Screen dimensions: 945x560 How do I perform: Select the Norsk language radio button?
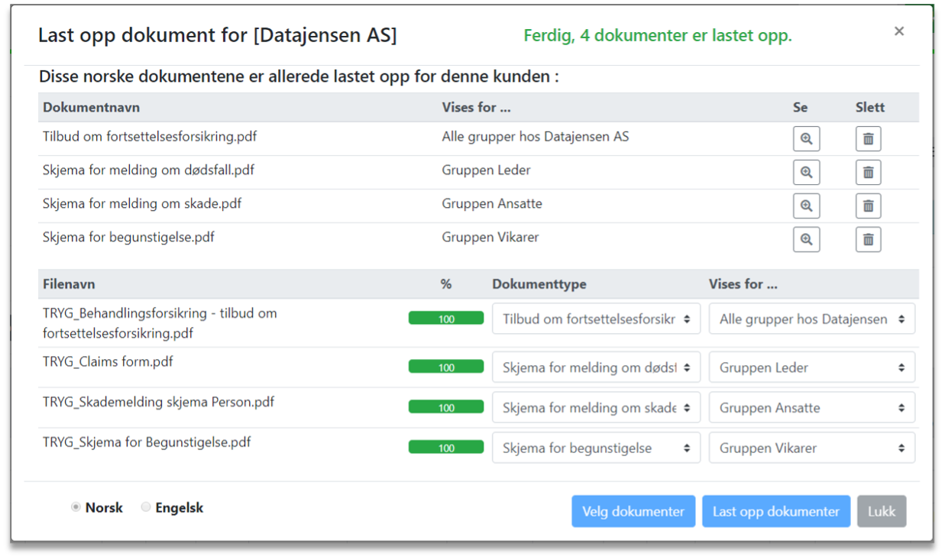click(76, 508)
